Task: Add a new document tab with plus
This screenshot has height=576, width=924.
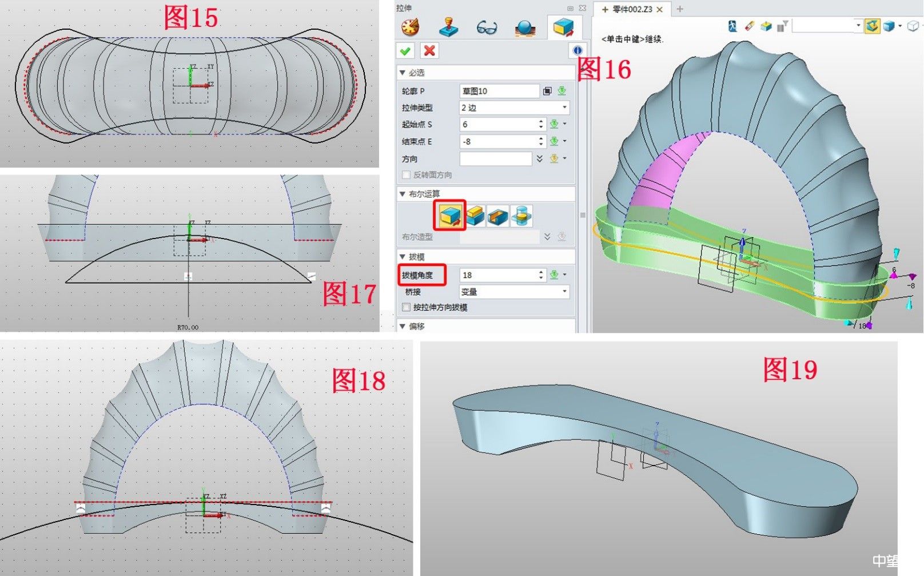Action: pos(680,9)
